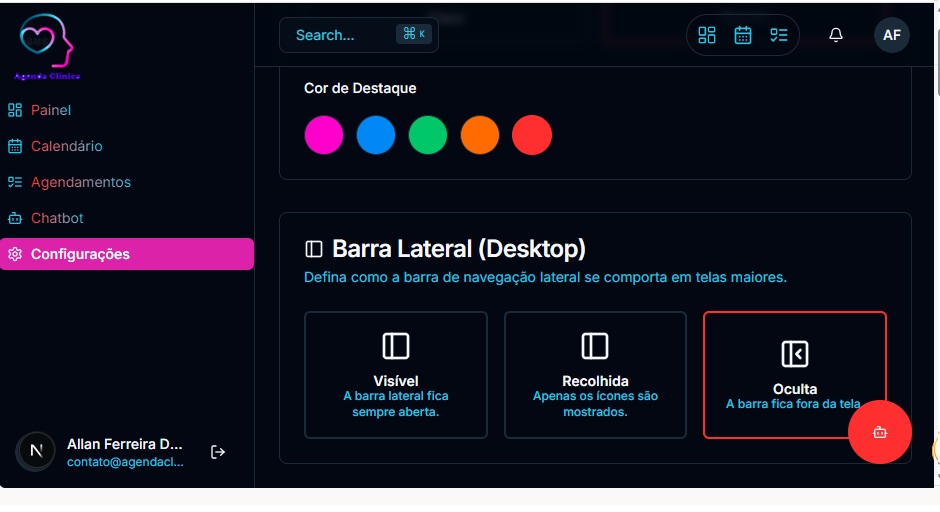Click the Allan Ferreira profile name
The image size is (940, 512).
(125, 444)
